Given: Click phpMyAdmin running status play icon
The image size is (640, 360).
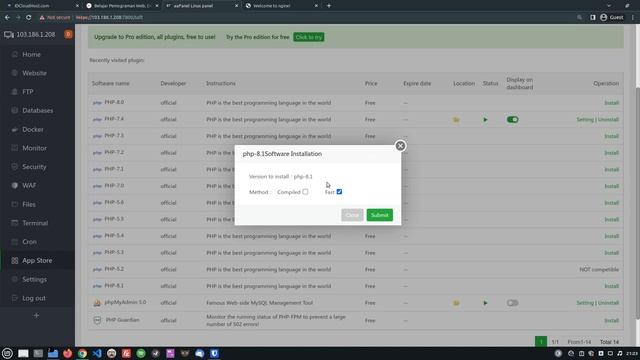Looking at the screenshot, I should pos(485,303).
